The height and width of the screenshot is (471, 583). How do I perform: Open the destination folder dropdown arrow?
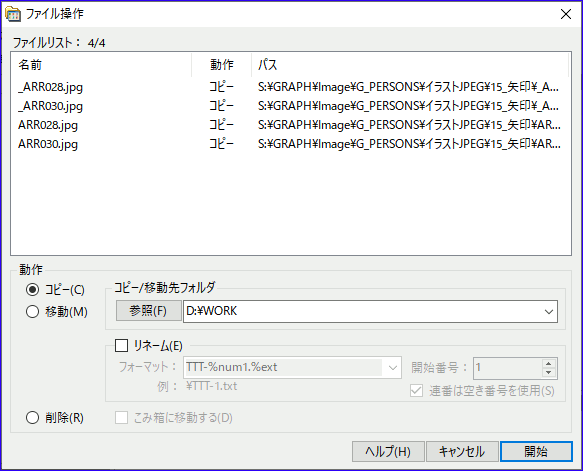tap(549, 312)
